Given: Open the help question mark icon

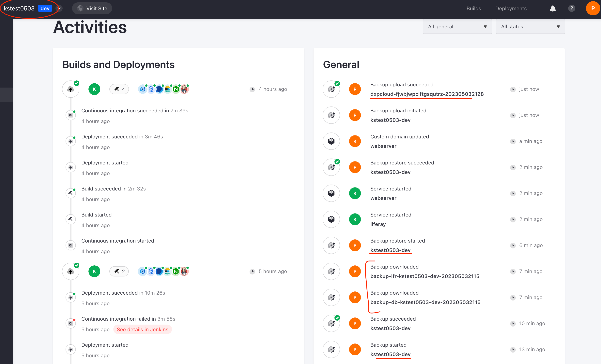Looking at the screenshot, I should pyautogui.click(x=572, y=8).
